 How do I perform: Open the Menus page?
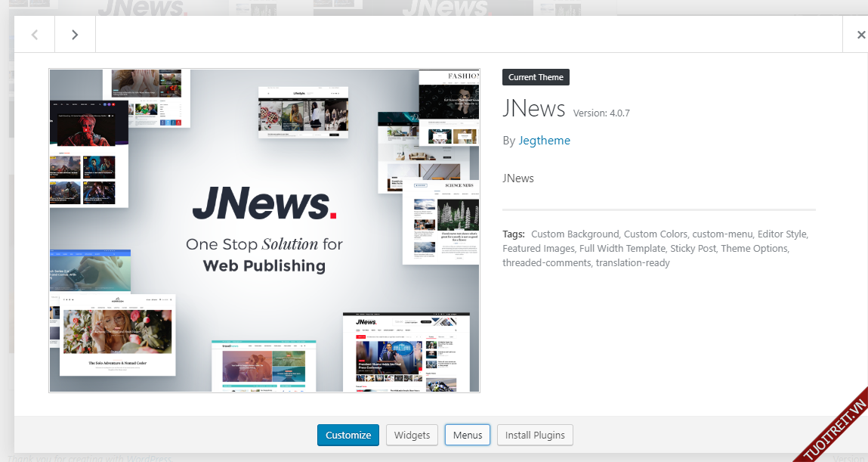pyautogui.click(x=468, y=435)
